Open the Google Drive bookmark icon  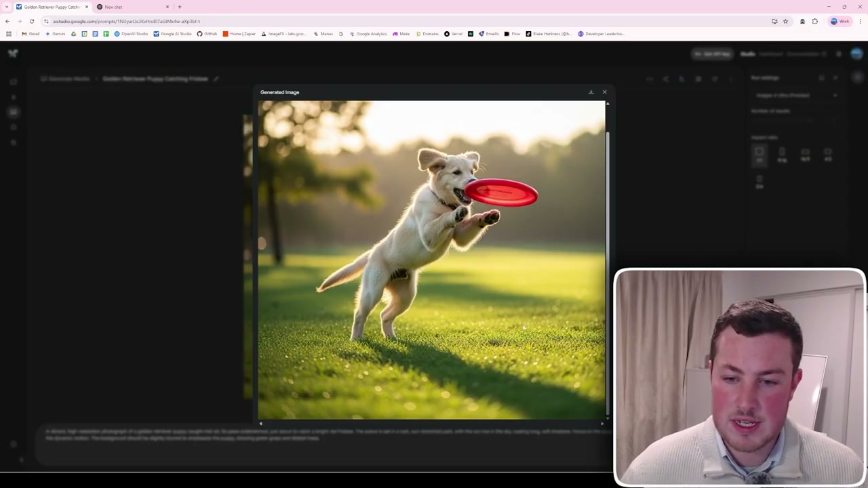73,34
